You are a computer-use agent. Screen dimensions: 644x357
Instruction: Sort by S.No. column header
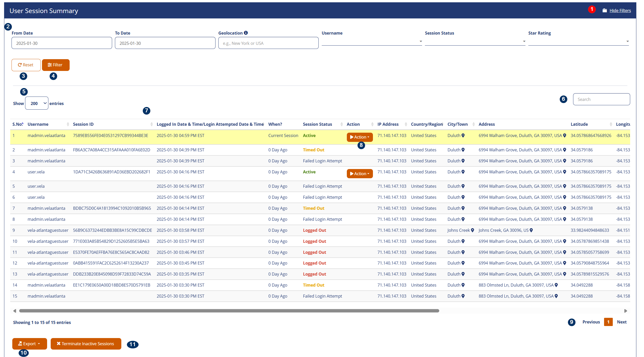18,124
